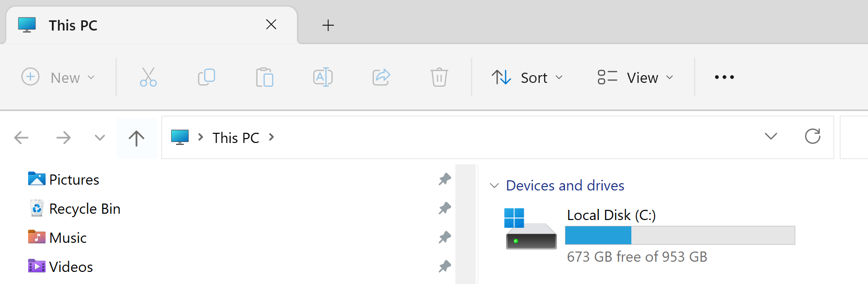Viewport: 868px width, 284px height.
Task: Click the Share icon in toolbar
Action: [381, 77]
